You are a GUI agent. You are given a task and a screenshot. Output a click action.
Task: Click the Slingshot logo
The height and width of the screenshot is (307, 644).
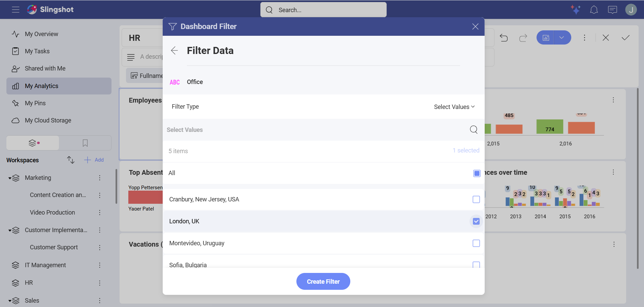pyautogui.click(x=50, y=9)
